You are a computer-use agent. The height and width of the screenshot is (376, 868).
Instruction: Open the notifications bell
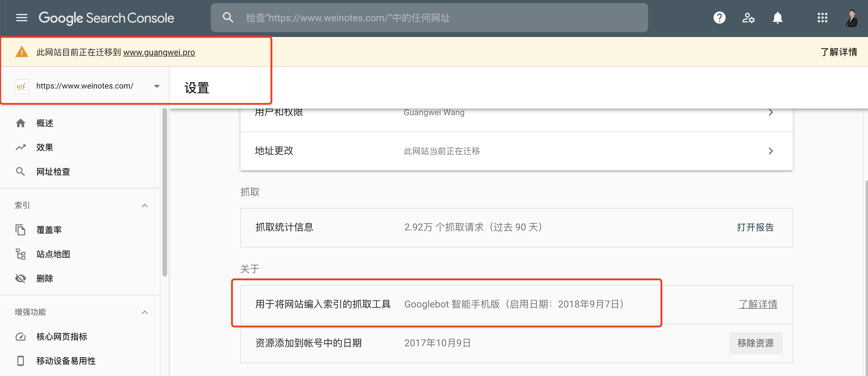click(777, 18)
